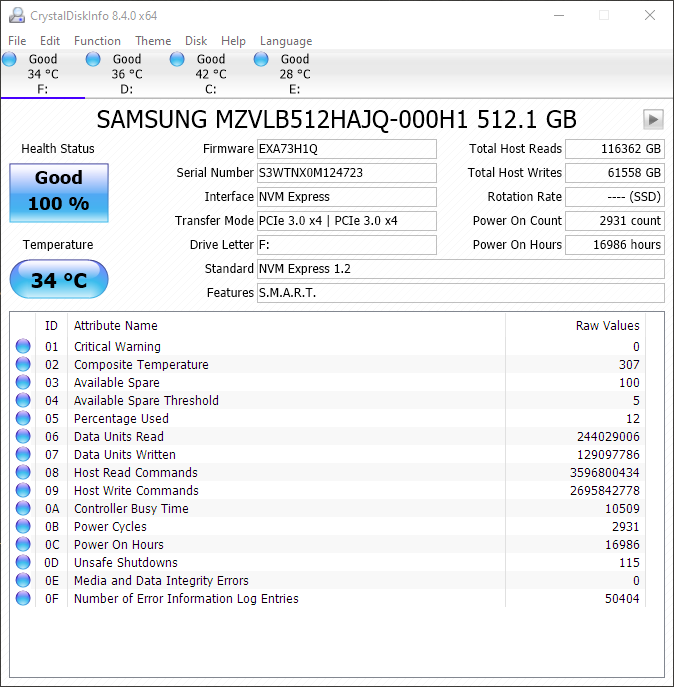Screen dimensions: 674x687
Task: Click the Good 100 % health status button
Action: pos(59,192)
